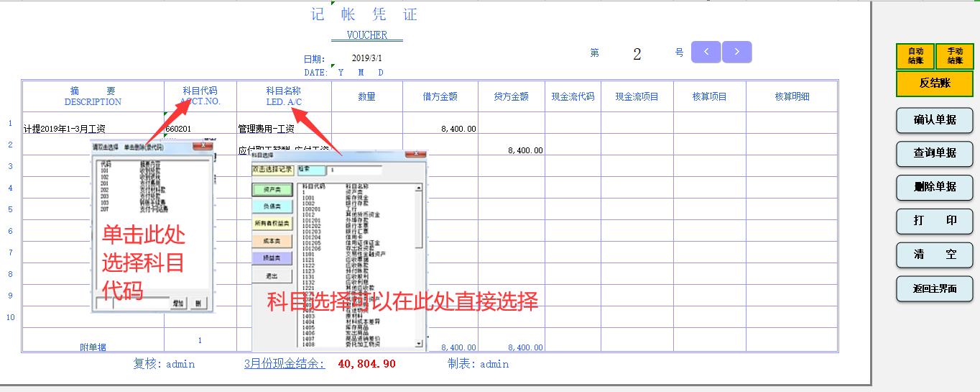Choose 损益类 in account selection dialog
Screen dimensions: 980x392
(x=272, y=258)
